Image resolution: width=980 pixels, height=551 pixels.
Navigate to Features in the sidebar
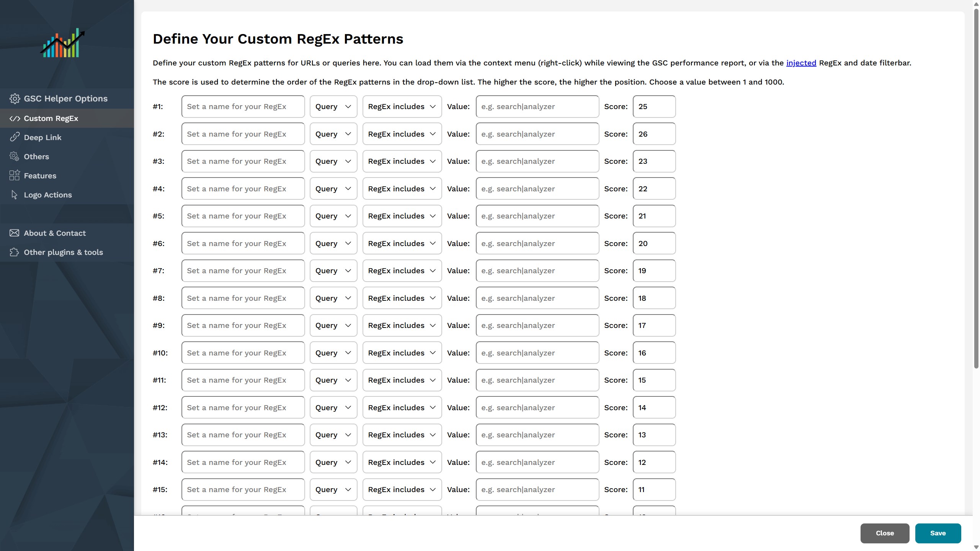click(40, 175)
